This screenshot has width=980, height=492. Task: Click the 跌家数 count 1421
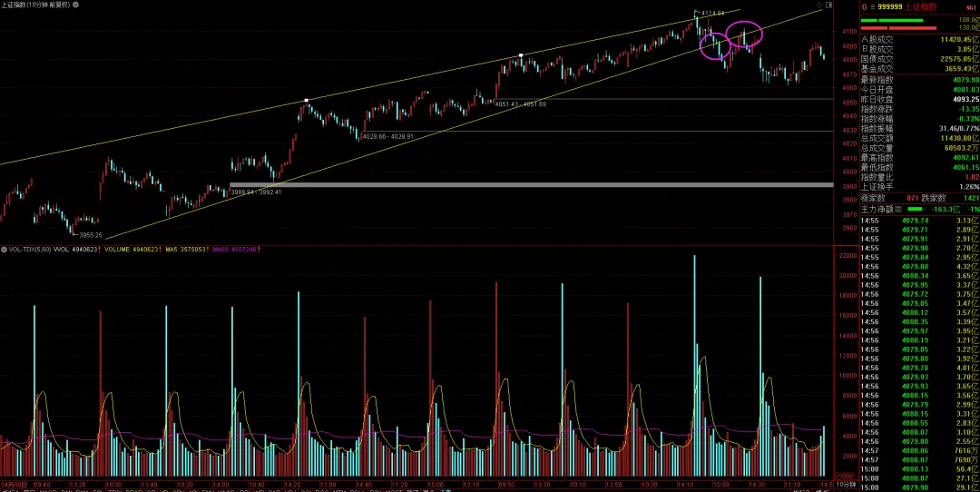click(x=971, y=198)
